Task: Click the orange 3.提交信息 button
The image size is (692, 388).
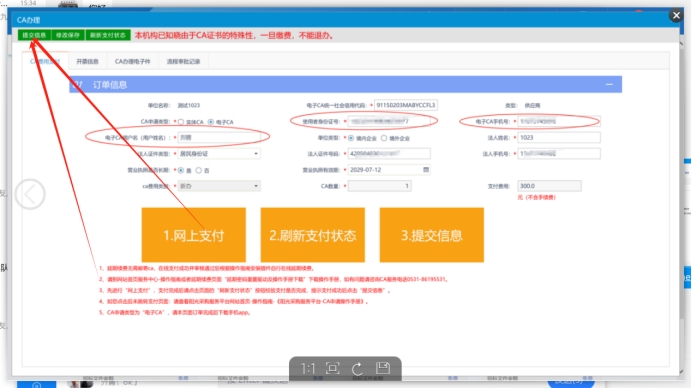Action: (432, 235)
